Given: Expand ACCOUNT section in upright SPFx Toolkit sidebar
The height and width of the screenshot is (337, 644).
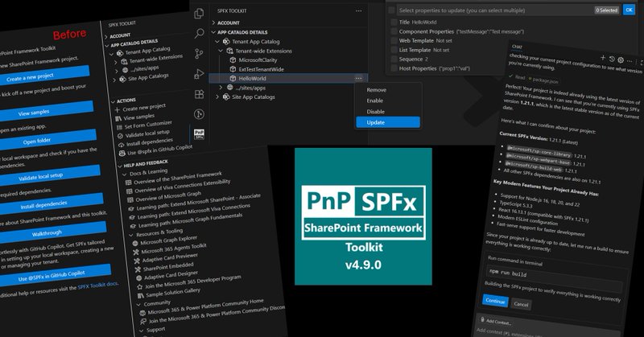Looking at the screenshot, I should pos(213,23).
